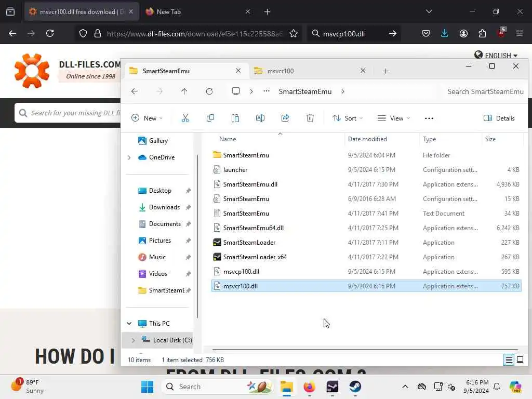Open Steam from the taskbar
The image size is (532, 399).
[355, 387]
